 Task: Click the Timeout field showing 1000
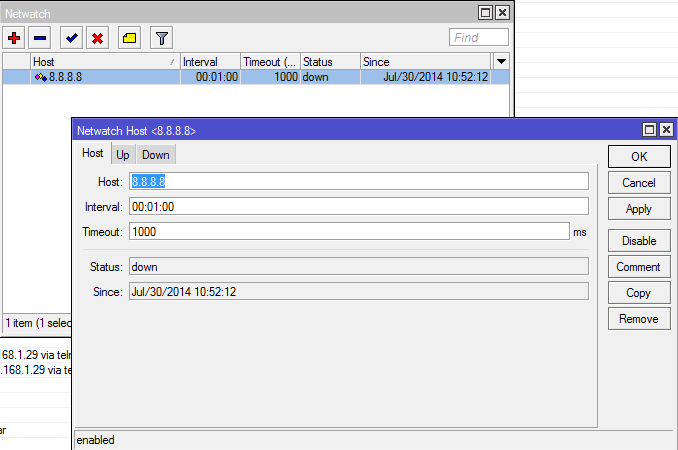pos(349,232)
